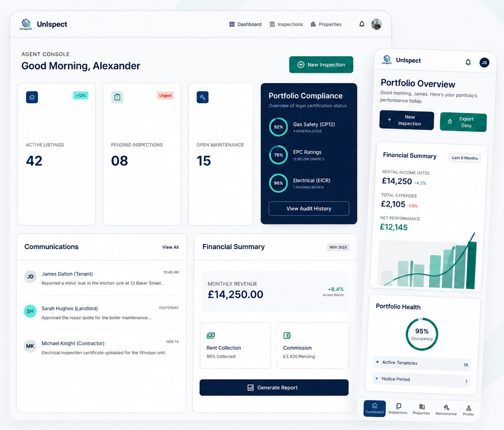Click the Rent Collection cash icon
The height and width of the screenshot is (430, 504).
(211, 335)
